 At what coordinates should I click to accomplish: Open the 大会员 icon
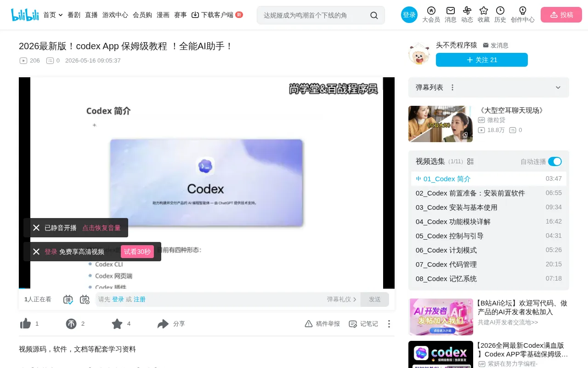pyautogui.click(x=431, y=11)
